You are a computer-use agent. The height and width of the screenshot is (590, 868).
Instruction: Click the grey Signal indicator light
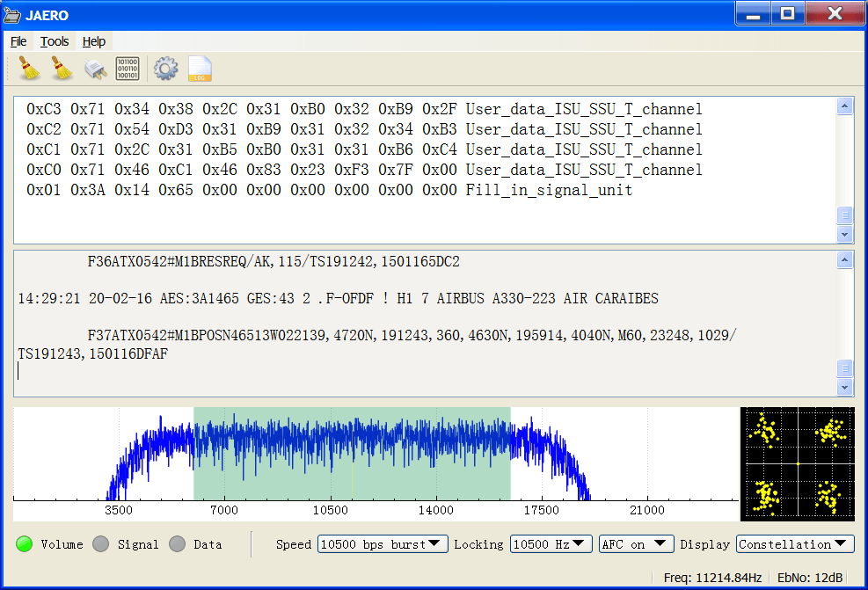coord(101,544)
